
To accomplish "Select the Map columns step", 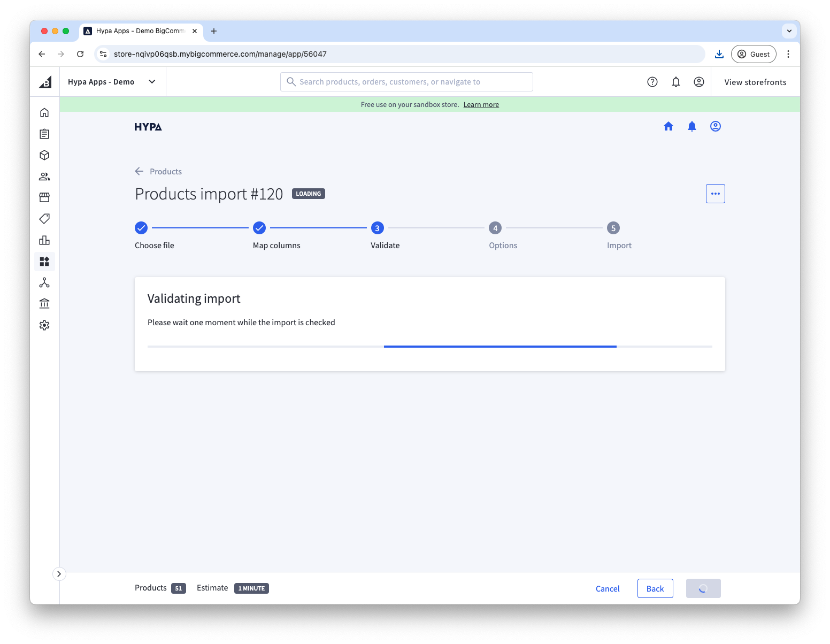I will pos(259,227).
